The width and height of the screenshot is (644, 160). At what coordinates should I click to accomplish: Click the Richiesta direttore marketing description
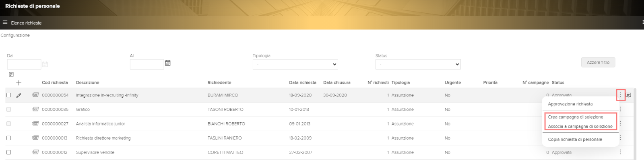coord(103,138)
